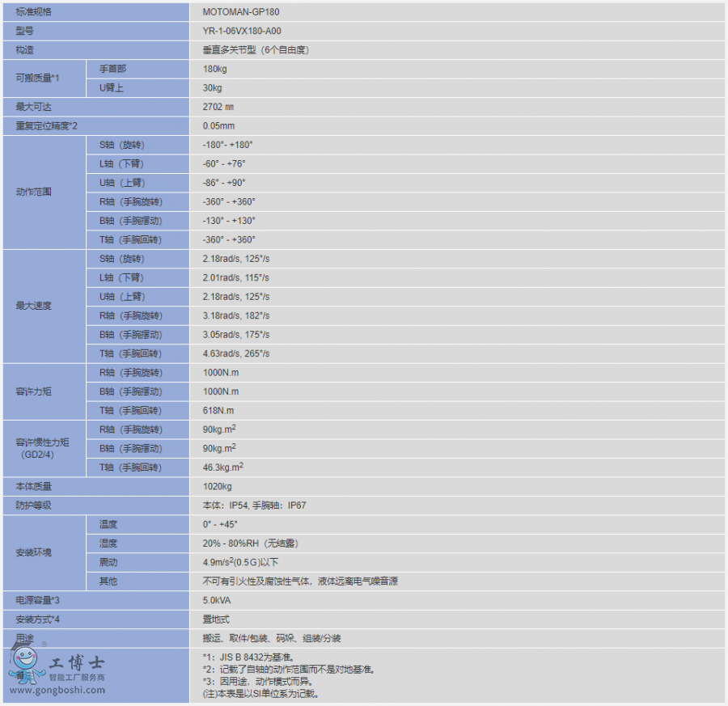This screenshot has width=728, height=706.
Task: Click the 5.0kVA power capacity value
Action: [x=216, y=601]
